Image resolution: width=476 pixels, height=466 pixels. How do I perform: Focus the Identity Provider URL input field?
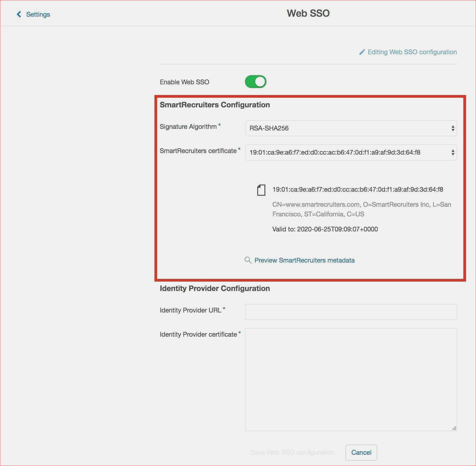(351, 312)
